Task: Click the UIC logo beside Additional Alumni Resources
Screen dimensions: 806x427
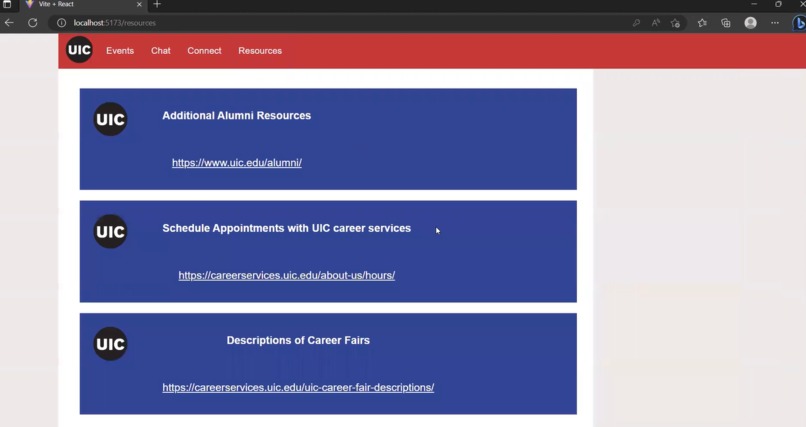Action: tap(110, 119)
